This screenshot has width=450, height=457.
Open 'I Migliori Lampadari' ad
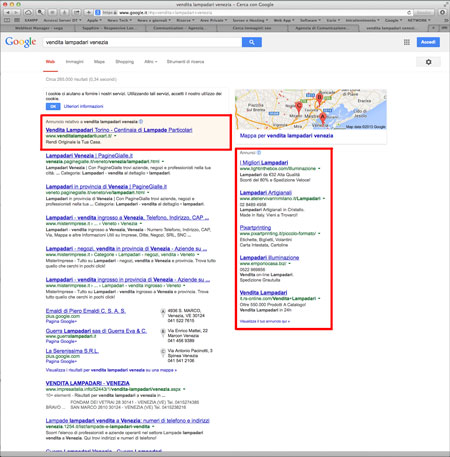pyautogui.click(x=264, y=163)
